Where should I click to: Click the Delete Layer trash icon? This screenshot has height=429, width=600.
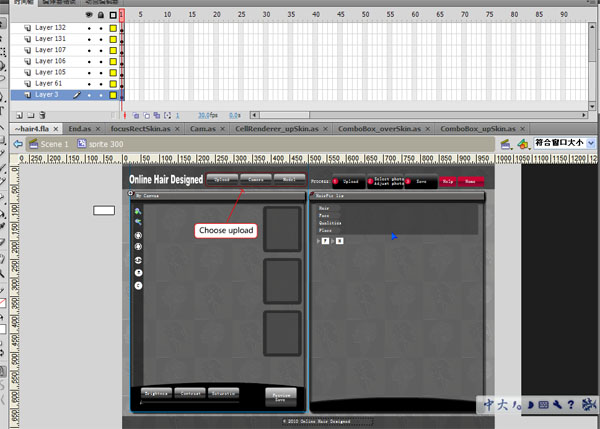(42, 115)
